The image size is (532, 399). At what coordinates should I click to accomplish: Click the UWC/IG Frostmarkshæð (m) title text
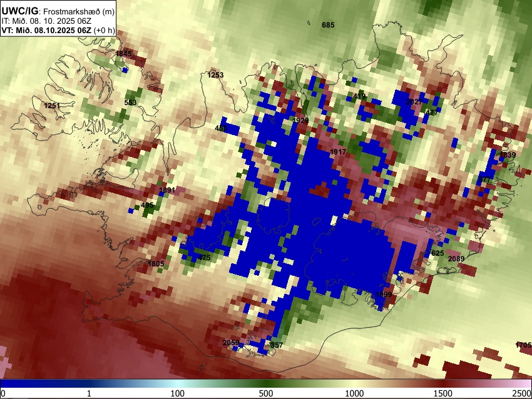pyautogui.click(x=58, y=11)
